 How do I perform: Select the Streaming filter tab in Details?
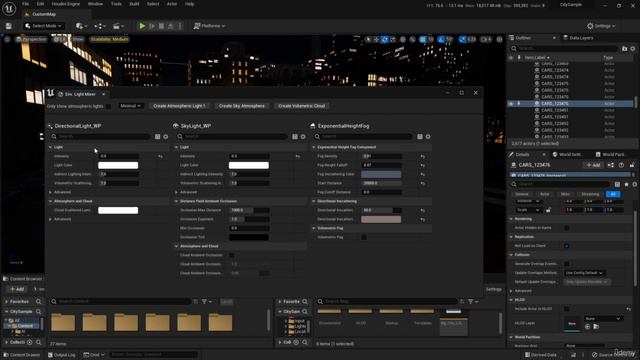[x=590, y=194]
